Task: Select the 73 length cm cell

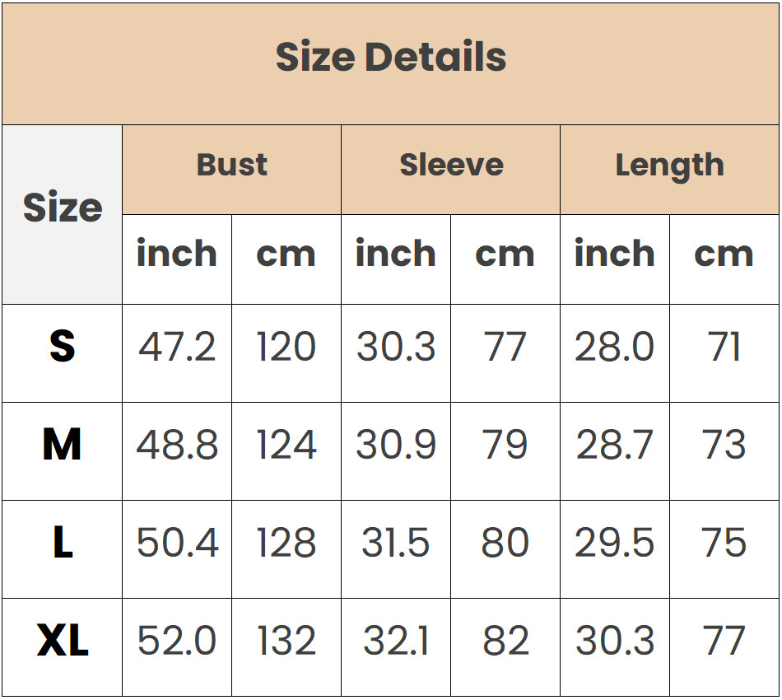Action: pos(724,445)
